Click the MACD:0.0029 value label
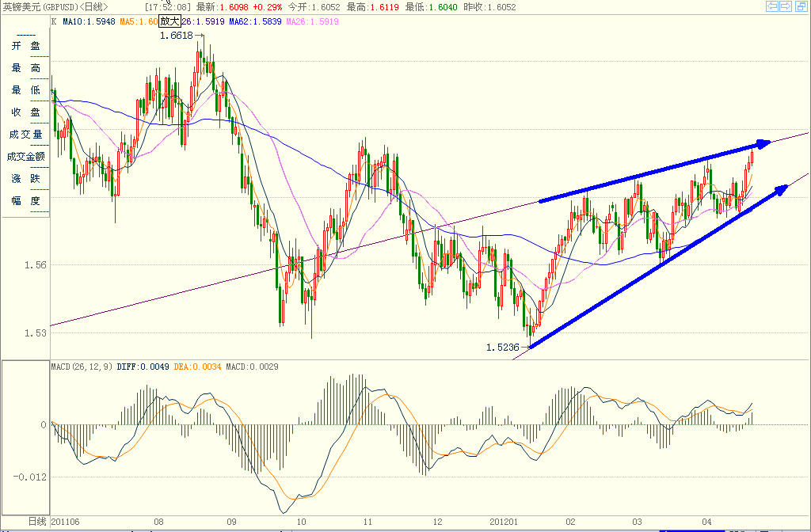Image resolution: width=811 pixels, height=532 pixels. (252, 367)
